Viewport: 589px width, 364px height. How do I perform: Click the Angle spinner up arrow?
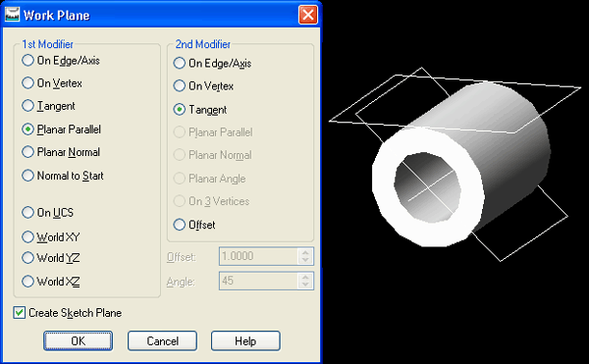click(x=305, y=277)
